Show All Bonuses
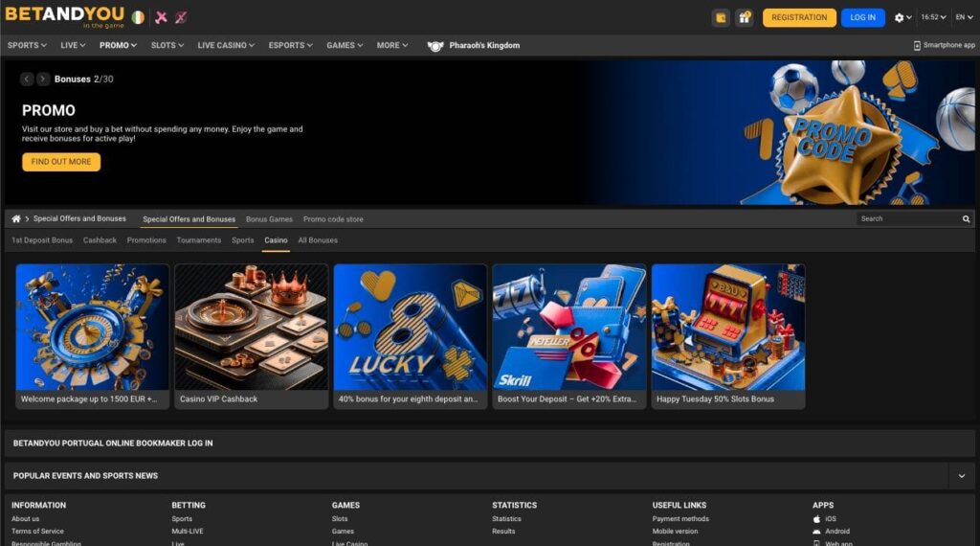 [318, 240]
